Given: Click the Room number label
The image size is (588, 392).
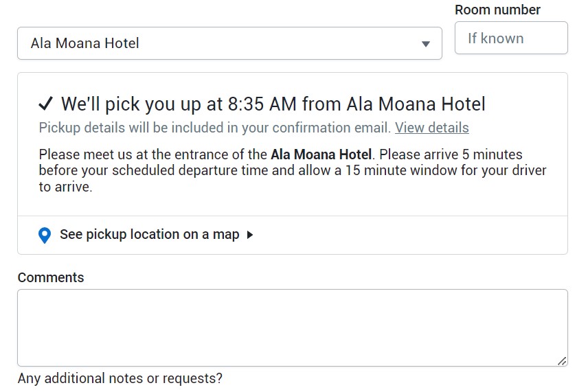Looking at the screenshot, I should tap(497, 10).
